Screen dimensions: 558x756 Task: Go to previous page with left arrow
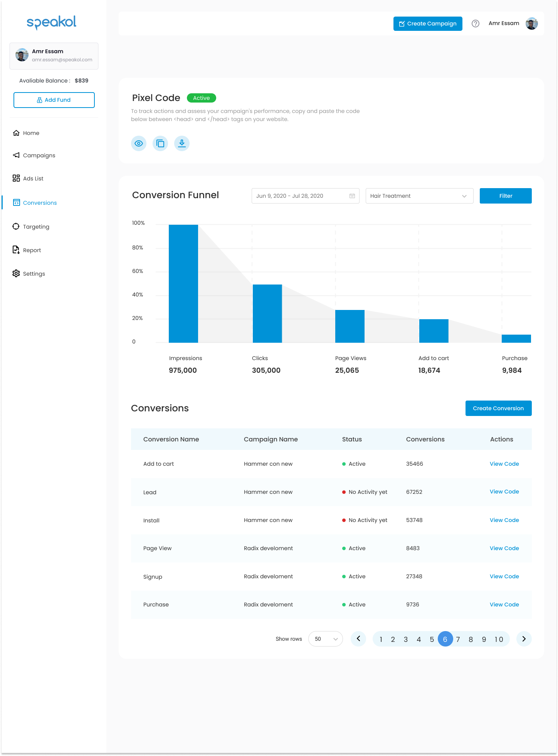(x=358, y=639)
